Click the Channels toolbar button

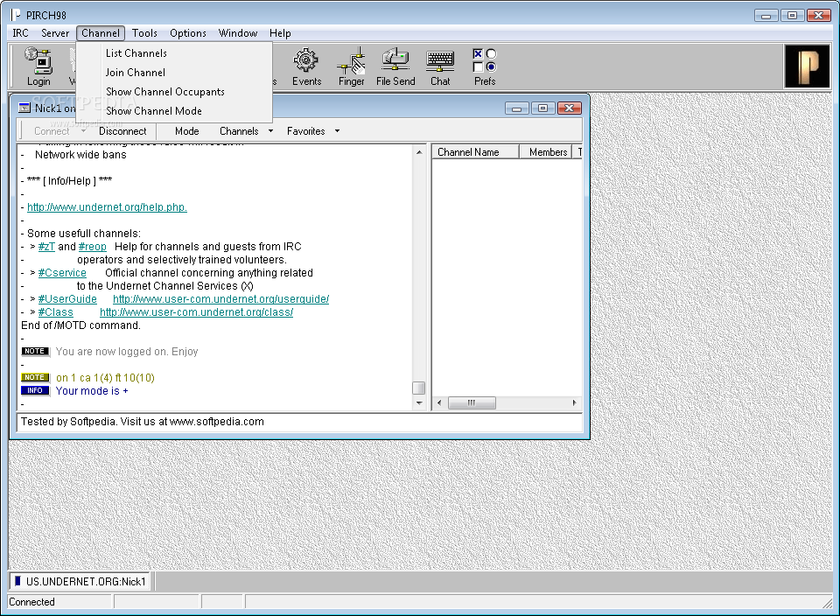click(x=239, y=131)
